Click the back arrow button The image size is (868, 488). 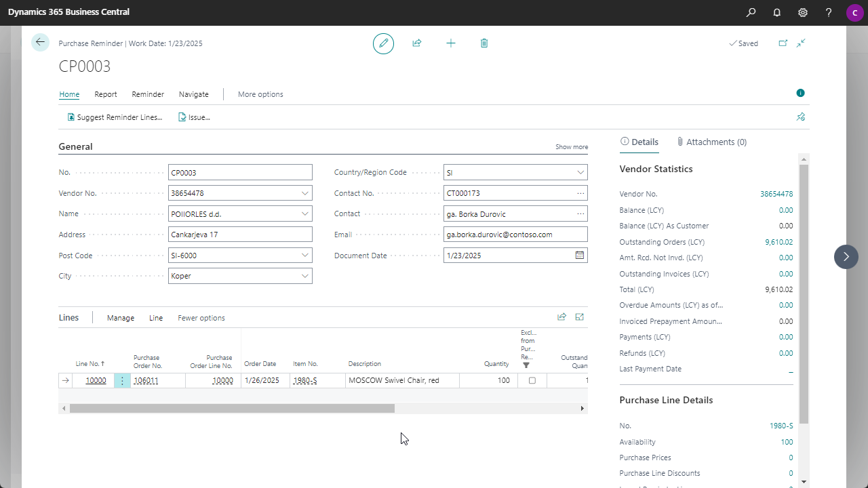tap(40, 43)
